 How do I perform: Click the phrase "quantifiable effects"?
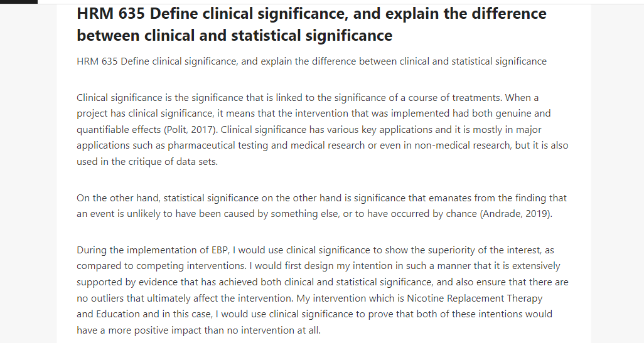pos(119,130)
